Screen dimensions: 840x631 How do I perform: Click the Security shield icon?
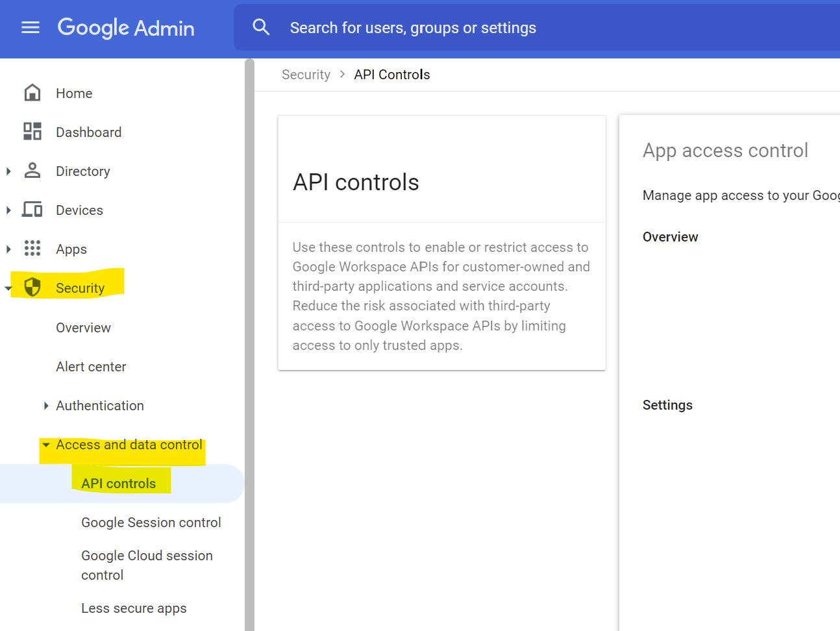pyautogui.click(x=32, y=288)
